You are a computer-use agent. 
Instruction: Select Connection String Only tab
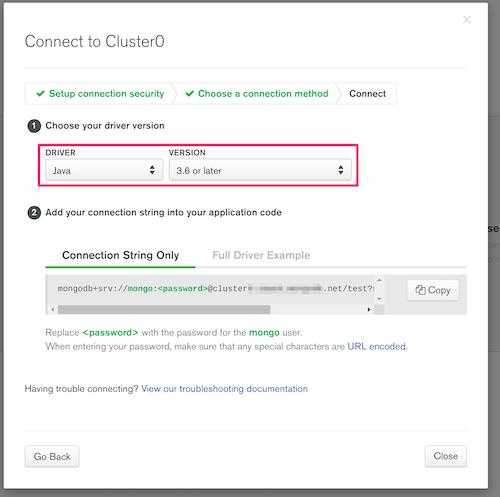pyautogui.click(x=120, y=255)
